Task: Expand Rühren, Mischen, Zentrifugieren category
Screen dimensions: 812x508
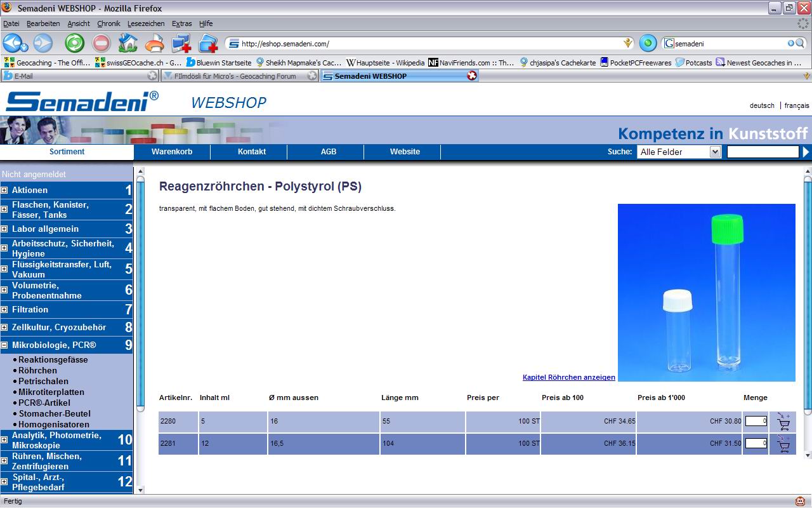Action: click(4, 461)
